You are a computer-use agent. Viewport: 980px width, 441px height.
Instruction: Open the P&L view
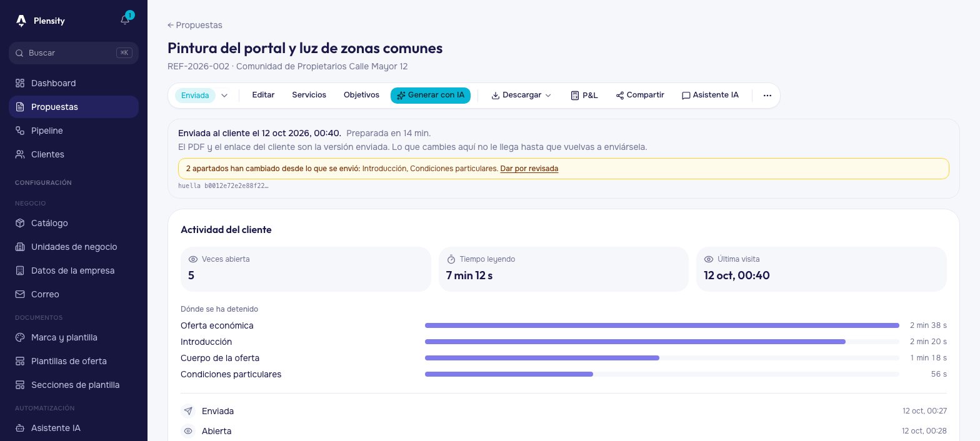point(584,96)
